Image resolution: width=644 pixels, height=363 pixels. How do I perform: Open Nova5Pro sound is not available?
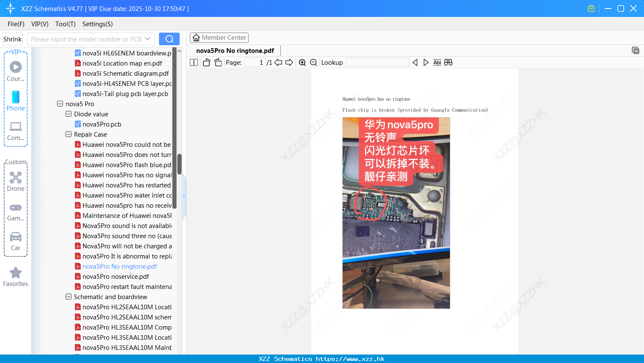(123, 225)
